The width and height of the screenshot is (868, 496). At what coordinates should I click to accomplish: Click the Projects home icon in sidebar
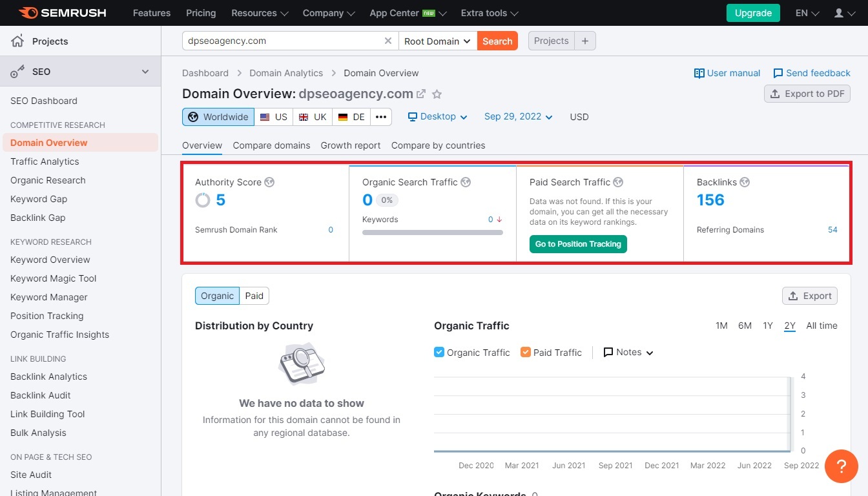click(17, 41)
